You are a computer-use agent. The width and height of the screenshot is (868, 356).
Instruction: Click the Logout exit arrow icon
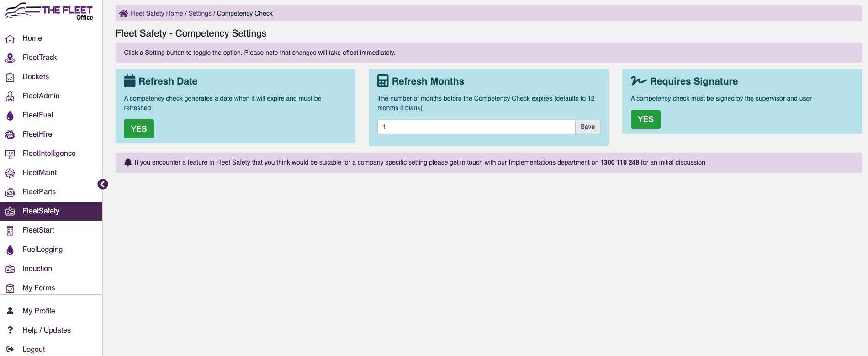pyautogui.click(x=10, y=349)
